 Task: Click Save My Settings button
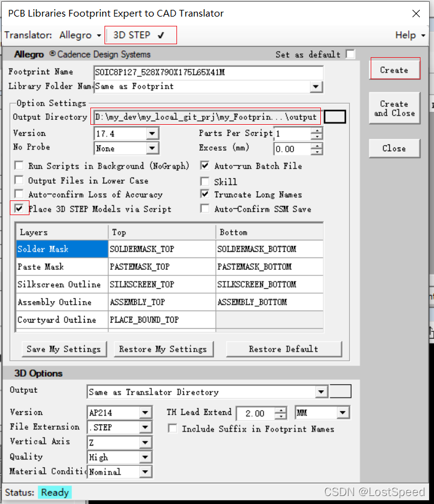(x=64, y=348)
